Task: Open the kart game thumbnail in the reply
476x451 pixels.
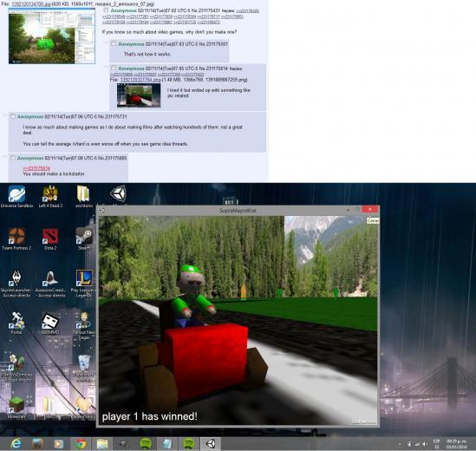Action: (139, 95)
